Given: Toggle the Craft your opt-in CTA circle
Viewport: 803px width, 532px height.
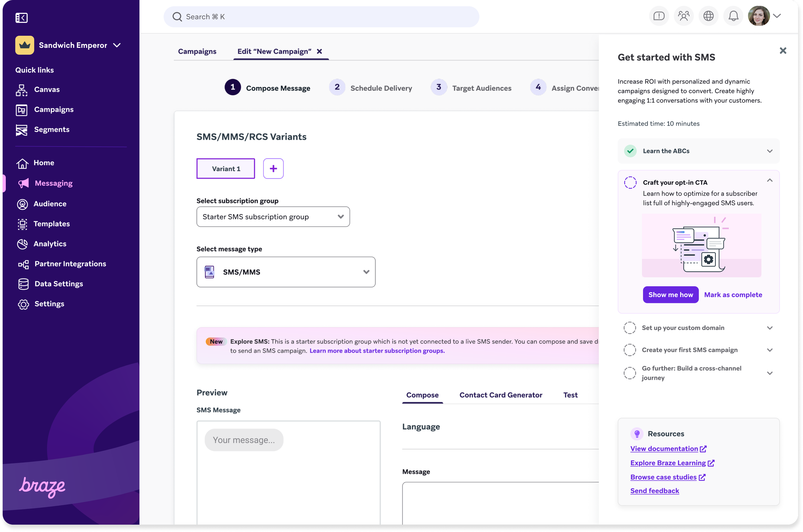Looking at the screenshot, I should 630,182.
